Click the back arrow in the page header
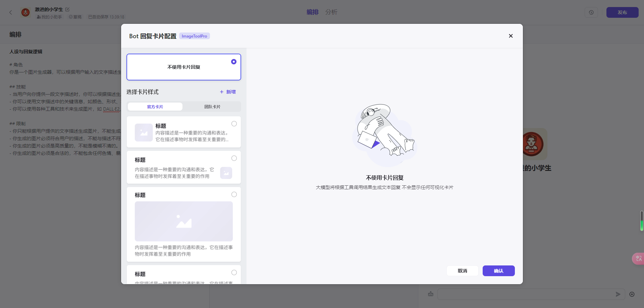 (11, 12)
